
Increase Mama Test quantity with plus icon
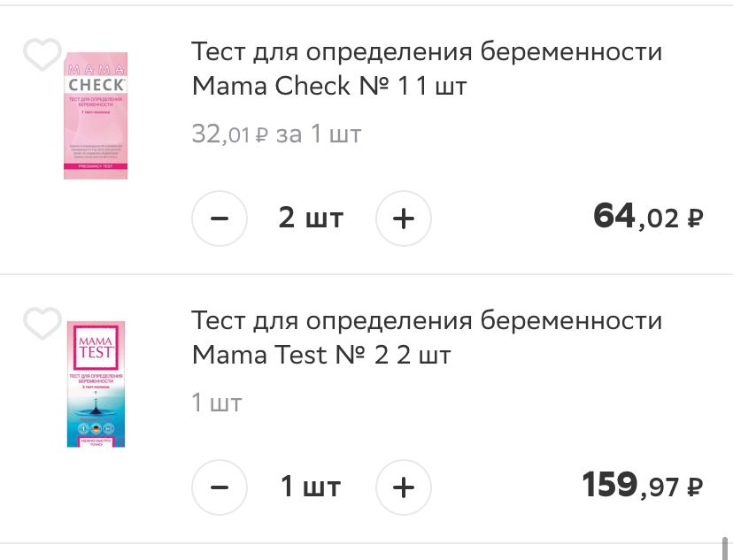click(x=403, y=487)
